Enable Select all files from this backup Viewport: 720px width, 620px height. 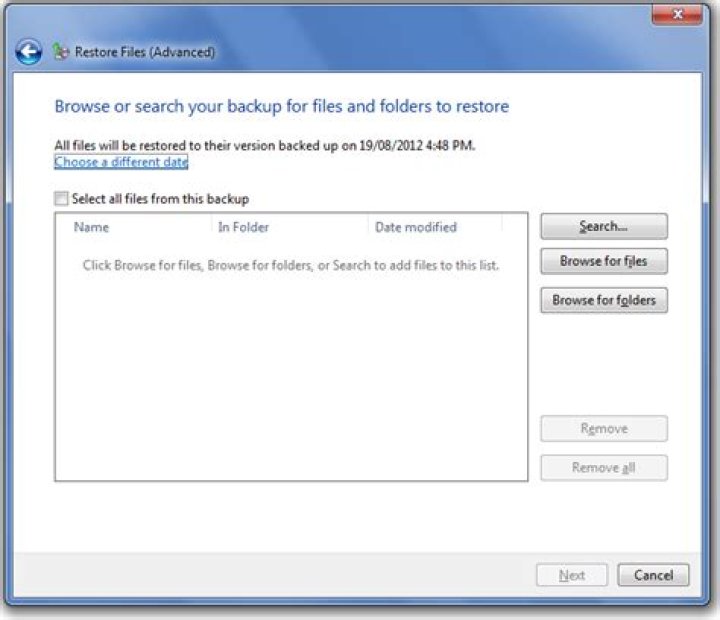click(x=61, y=198)
